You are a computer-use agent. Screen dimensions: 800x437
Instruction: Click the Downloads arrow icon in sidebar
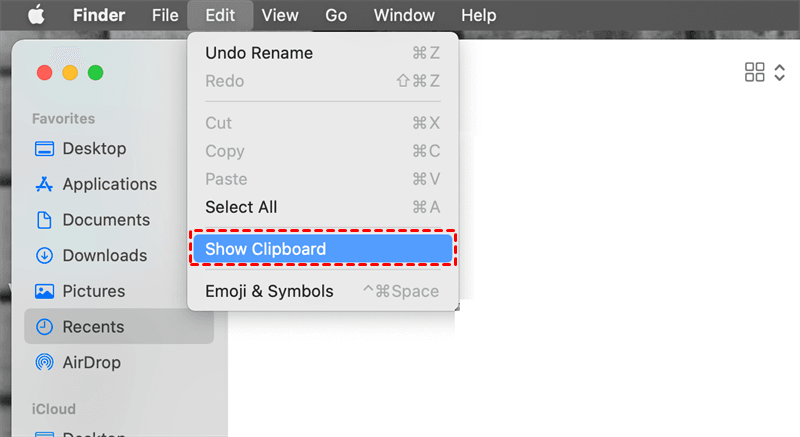[x=44, y=256]
